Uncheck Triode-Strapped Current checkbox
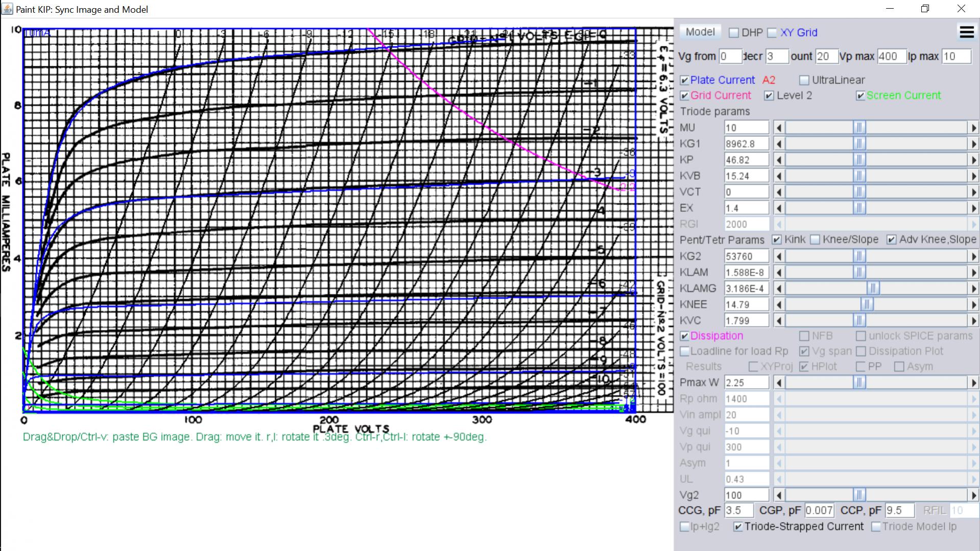Screen dimensions: 980x551 tap(737, 526)
